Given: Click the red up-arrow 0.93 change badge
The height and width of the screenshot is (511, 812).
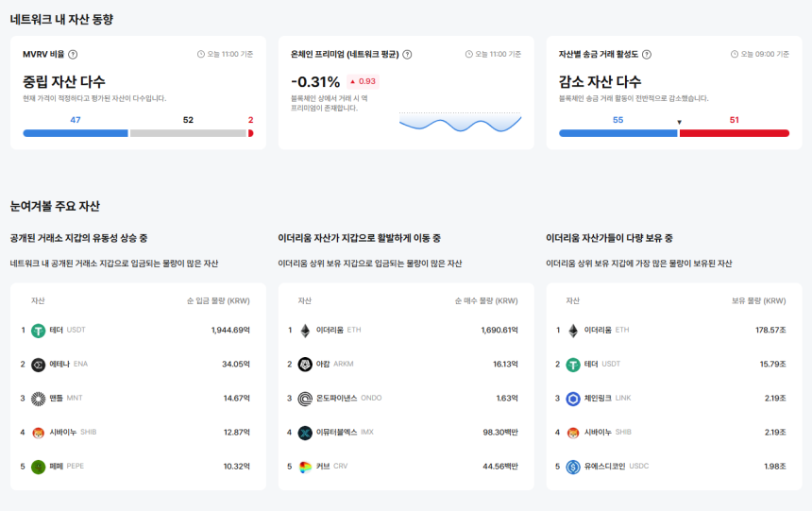Looking at the screenshot, I should tap(363, 81).
